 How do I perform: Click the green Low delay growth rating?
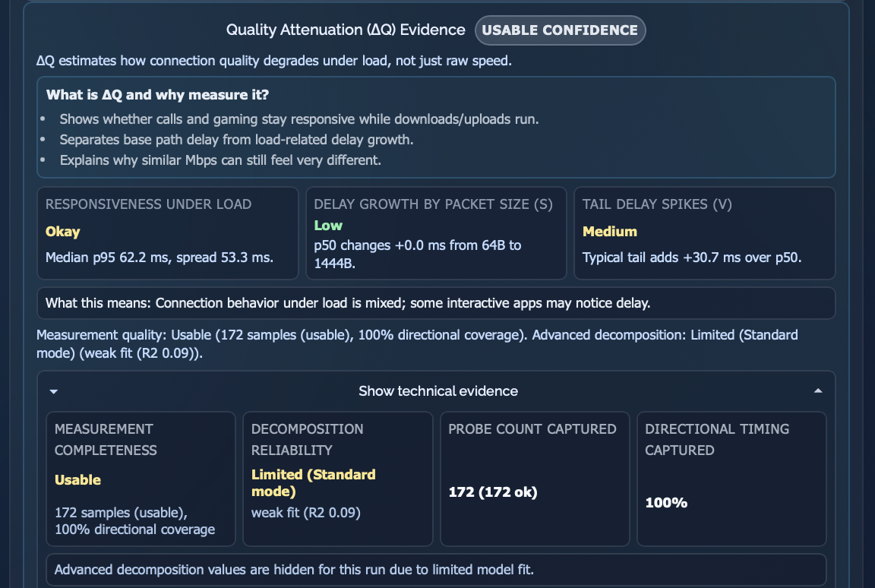[328, 226]
